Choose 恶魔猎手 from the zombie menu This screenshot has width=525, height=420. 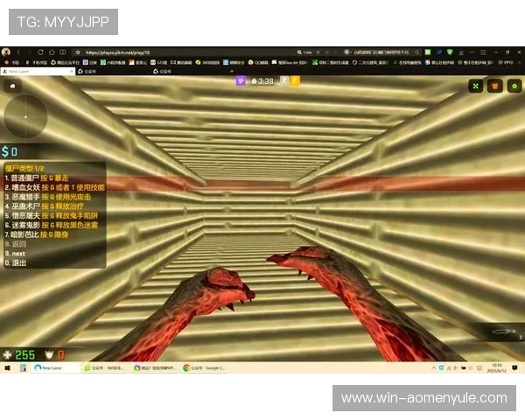coord(47,197)
